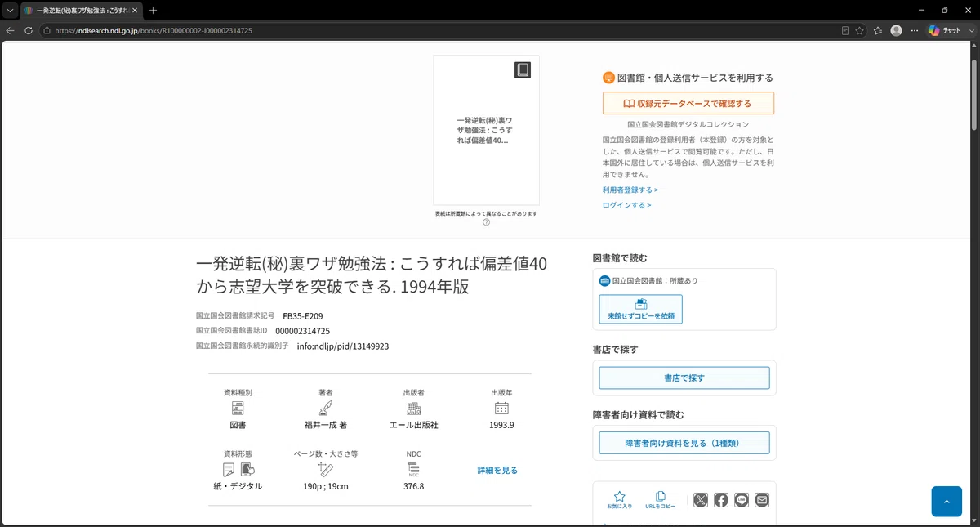This screenshot has height=527, width=980.
Task: Click 書店で探す button
Action: click(684, 378)
